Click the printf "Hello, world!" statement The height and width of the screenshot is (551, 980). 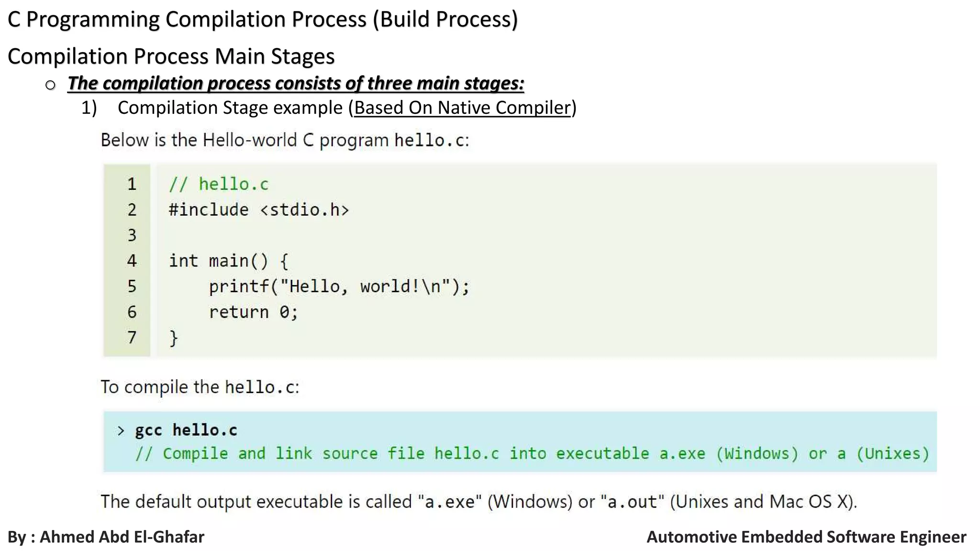click(339, 287)
